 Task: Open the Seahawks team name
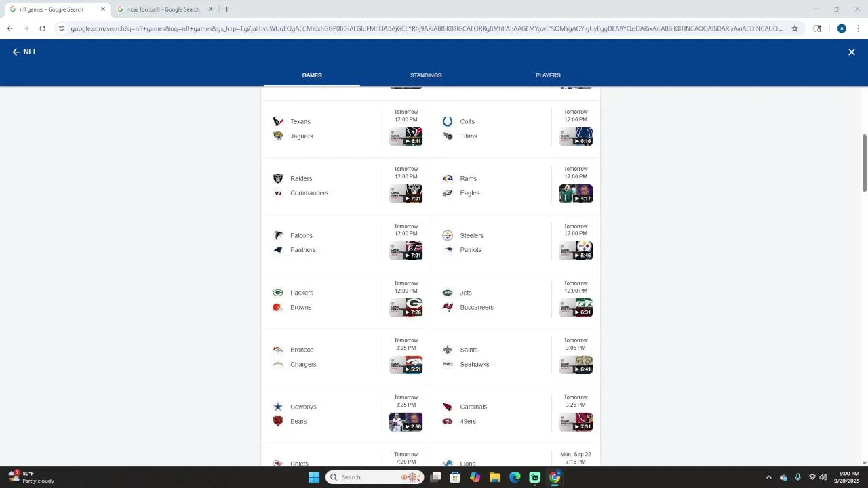point(475,364)
